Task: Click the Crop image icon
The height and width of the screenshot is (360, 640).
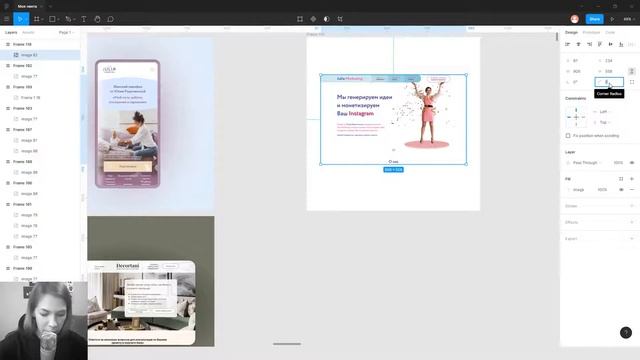Action: (340, 19)
